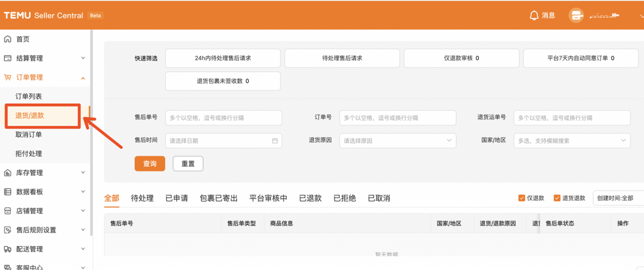
Task: Switch to the 已退款 tab
Action: (x=310, y=198)
